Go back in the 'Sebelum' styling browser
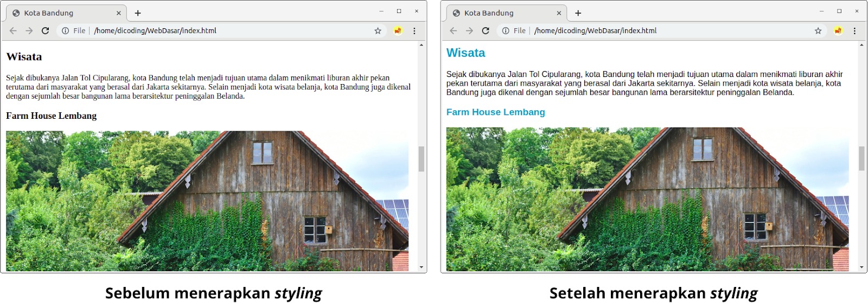This screenshot has width=868, height=307. pos(13,31)
